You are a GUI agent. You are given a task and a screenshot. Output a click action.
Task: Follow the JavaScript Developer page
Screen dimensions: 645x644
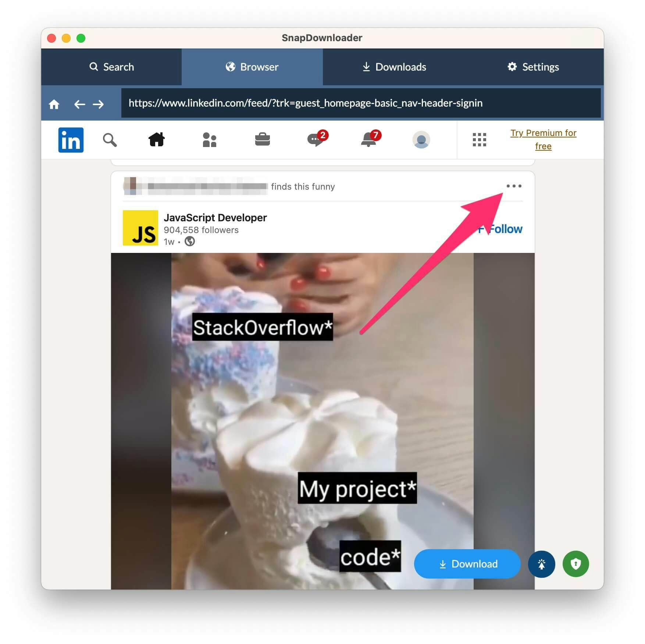[x=500, y=229]
